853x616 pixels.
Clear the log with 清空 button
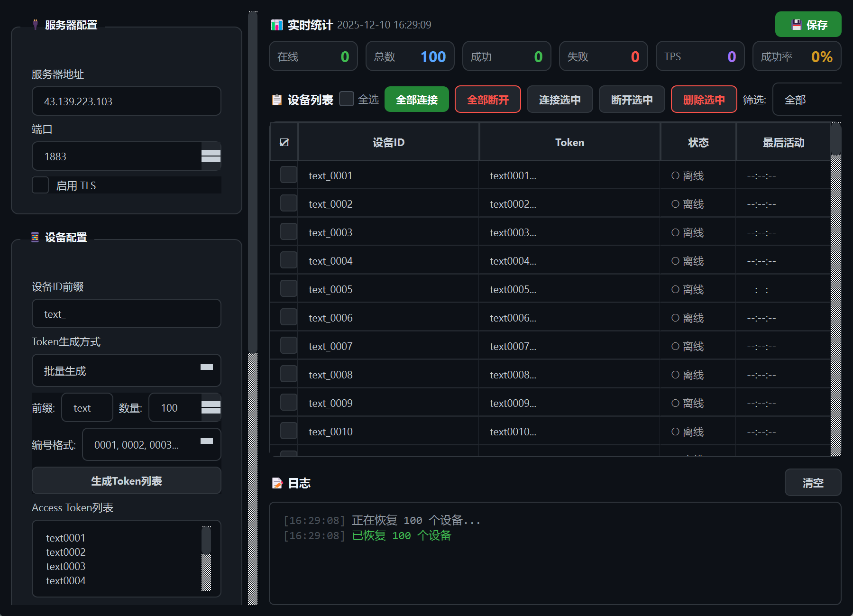tap(813, 482)
